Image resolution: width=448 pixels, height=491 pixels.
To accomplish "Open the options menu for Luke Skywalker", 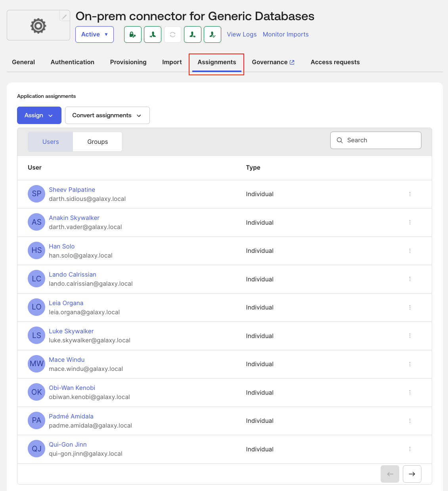I will tap(410, 336).
